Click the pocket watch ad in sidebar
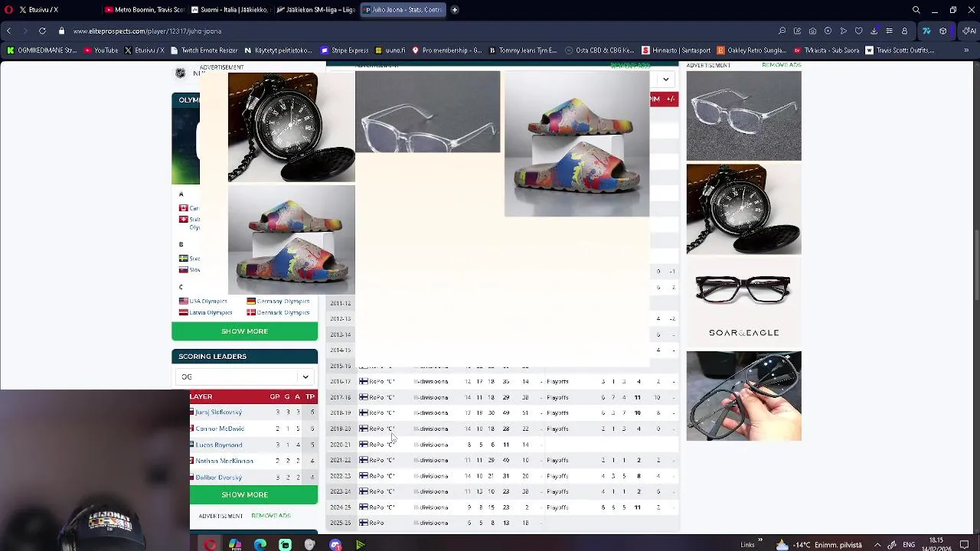This screenshot has width=980, height=551. (x=743, y=209)
